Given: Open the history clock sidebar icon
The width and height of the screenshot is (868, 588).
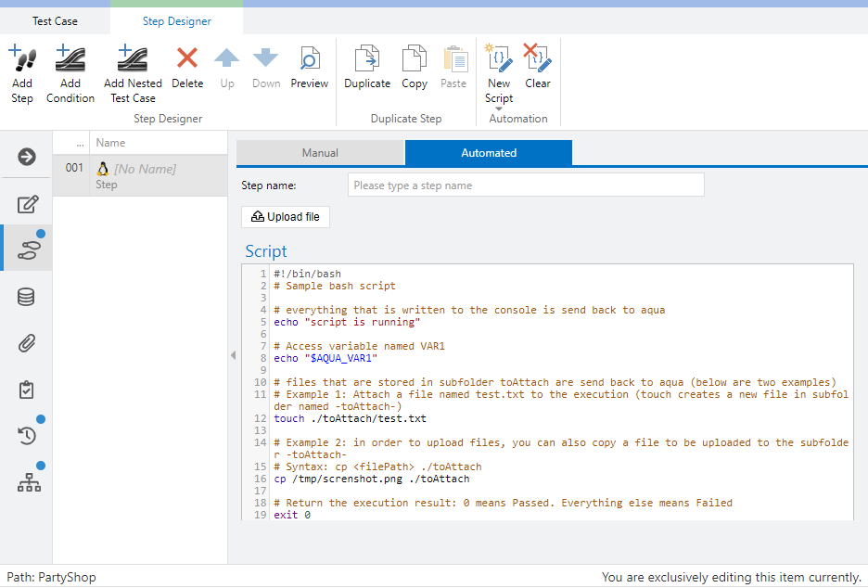Looking at the screenshot, I should click(27, 436).
